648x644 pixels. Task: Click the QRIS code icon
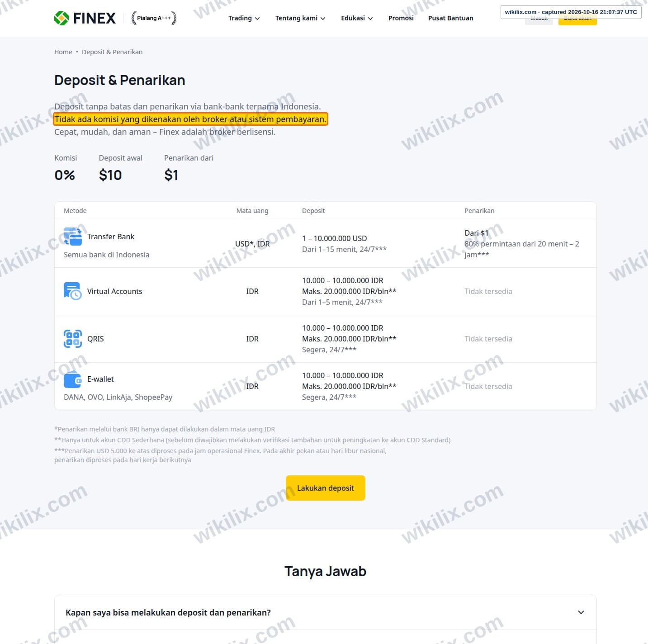click(x=73, y=339)
